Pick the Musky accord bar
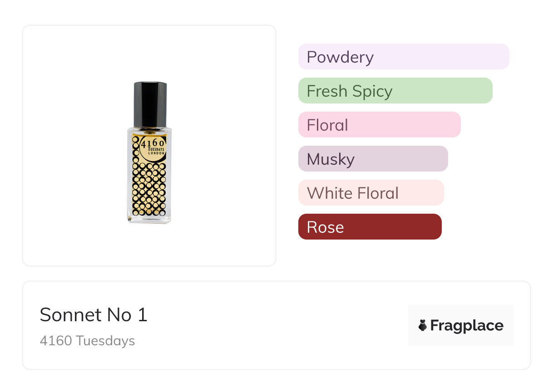 tap(373, 159)
